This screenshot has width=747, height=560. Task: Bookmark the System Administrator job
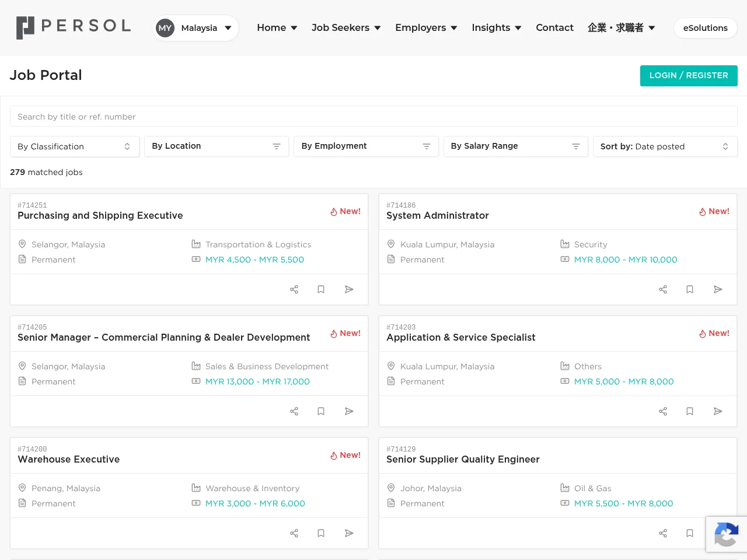tap(690, 289)
